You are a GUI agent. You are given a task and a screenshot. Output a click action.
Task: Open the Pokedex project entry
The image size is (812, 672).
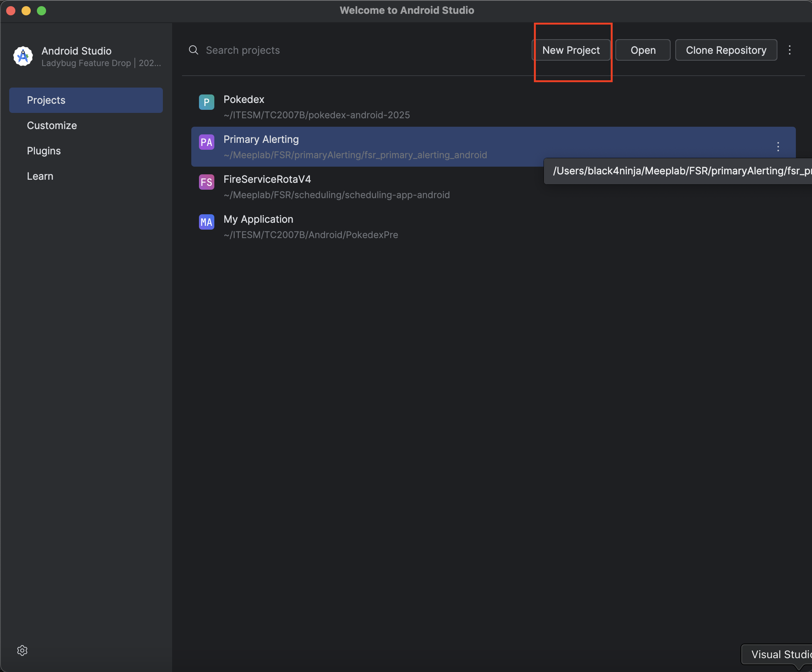pyautogui.click(x=316, y=107)
